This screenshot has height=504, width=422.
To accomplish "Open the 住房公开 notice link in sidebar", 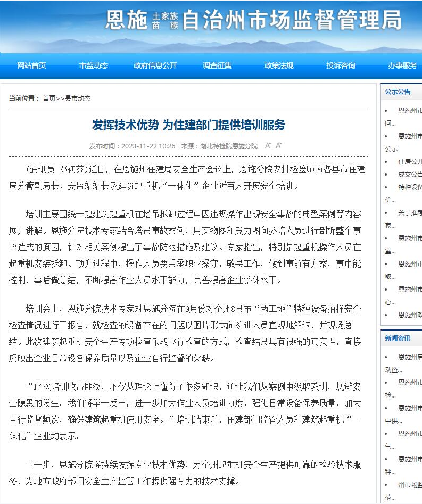I will tap(410, 161).
